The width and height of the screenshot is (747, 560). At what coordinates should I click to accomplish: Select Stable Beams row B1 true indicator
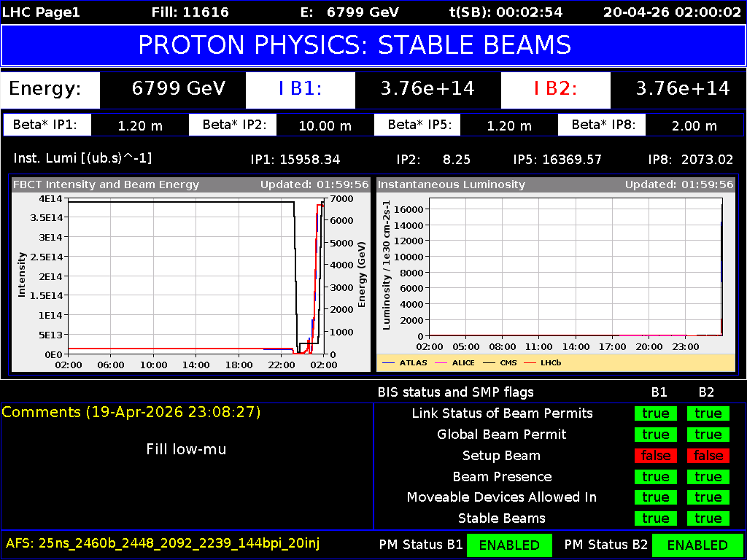(656, 518)
